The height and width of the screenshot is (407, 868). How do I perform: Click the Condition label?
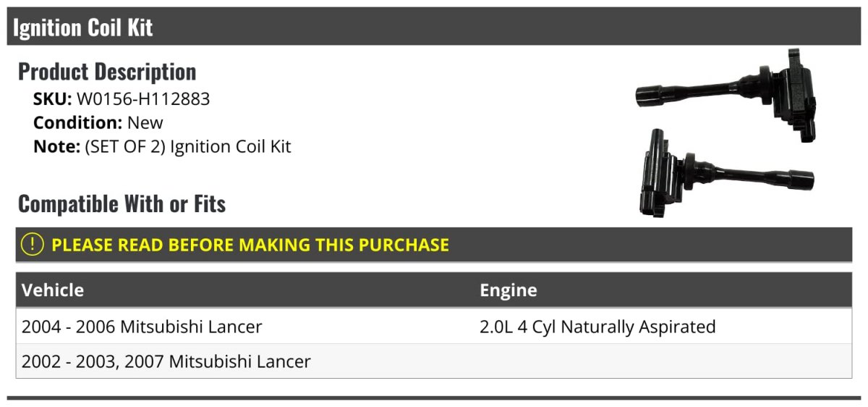pos(78,123)
